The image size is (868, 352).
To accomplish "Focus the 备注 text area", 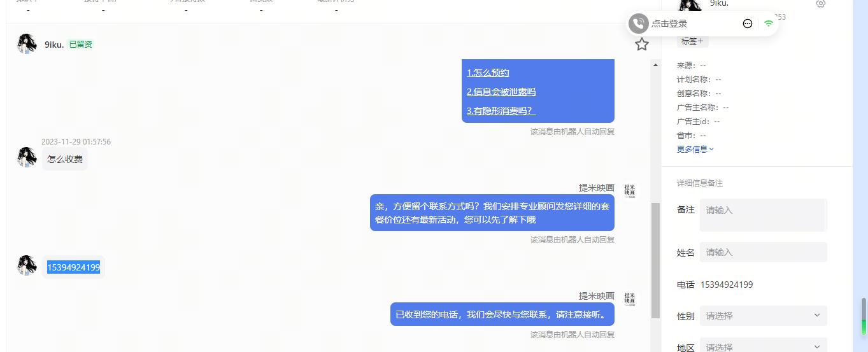I will tap(763, 215).
